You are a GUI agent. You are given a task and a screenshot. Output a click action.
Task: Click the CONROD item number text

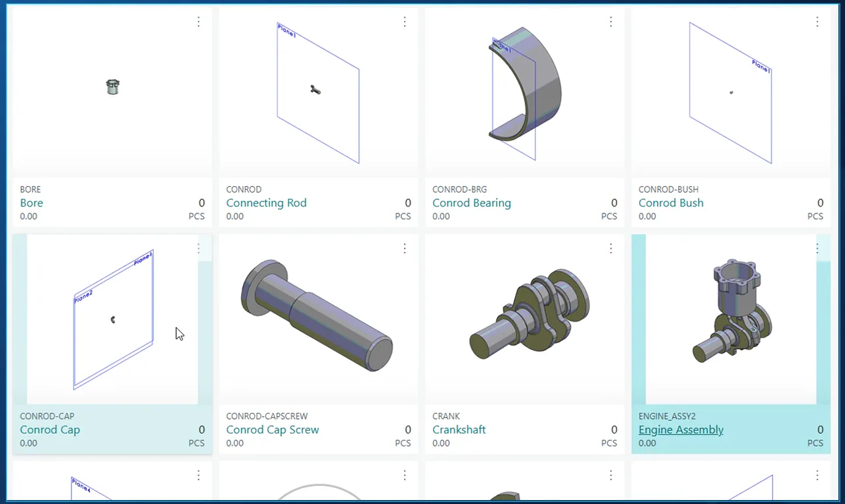point(244,189)
